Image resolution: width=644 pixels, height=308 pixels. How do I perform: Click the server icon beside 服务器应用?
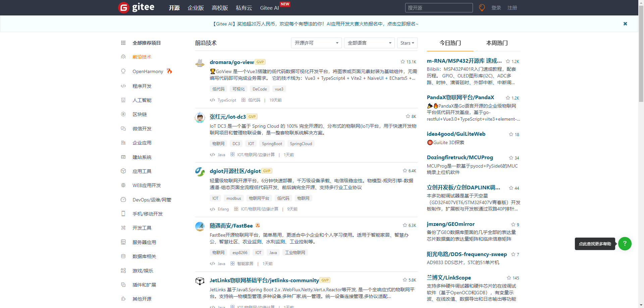click(123, 242)
